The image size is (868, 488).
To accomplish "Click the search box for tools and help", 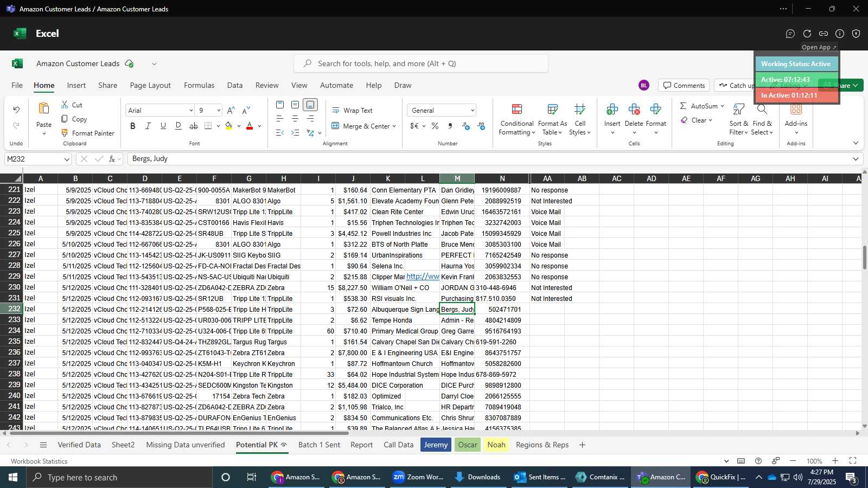I will coord(420,63).
